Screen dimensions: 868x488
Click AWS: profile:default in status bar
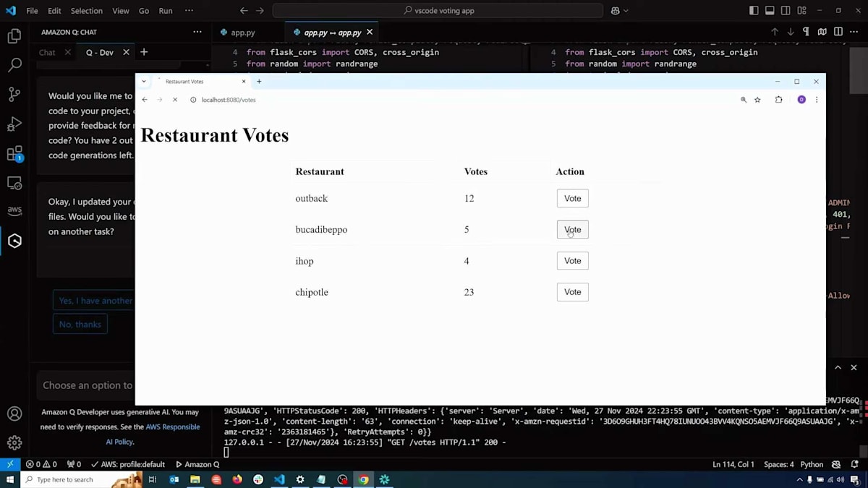click(128, 464)
